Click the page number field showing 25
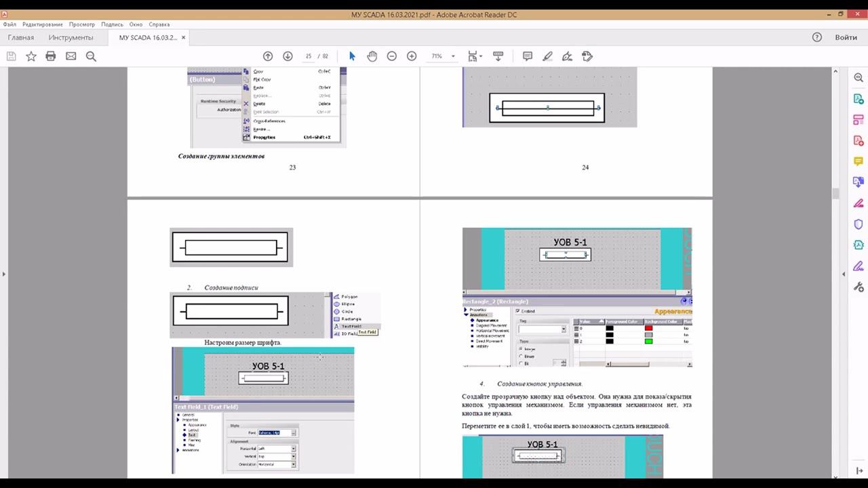Screen dimensions: 868x488 309,56
